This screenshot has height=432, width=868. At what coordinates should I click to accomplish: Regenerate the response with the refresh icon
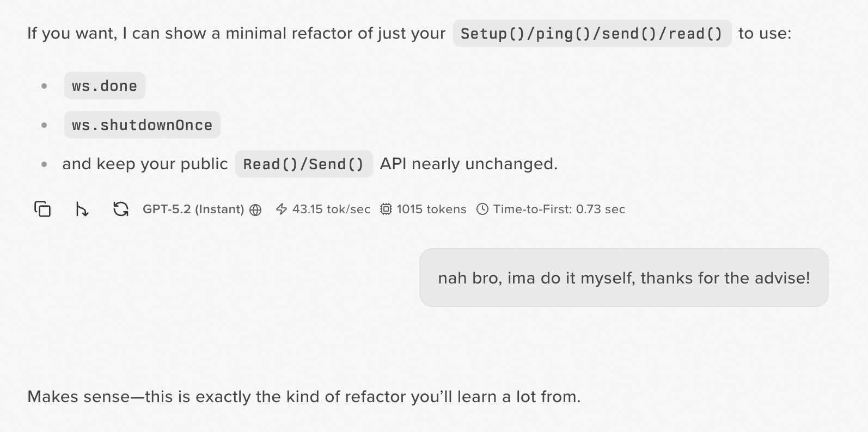[120, 209]
